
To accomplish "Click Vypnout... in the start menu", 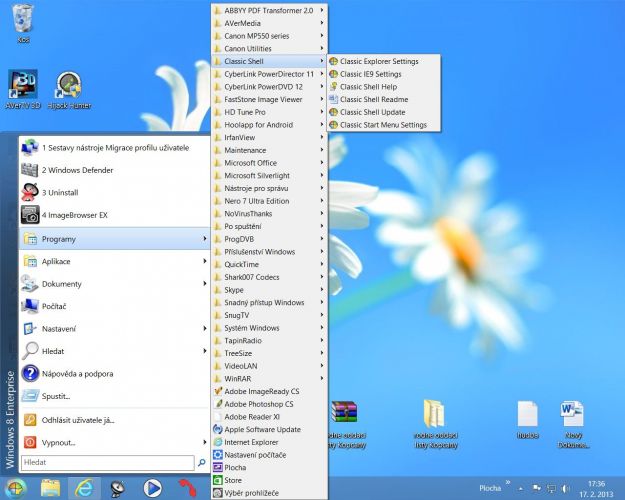I will tap(115, 443).
